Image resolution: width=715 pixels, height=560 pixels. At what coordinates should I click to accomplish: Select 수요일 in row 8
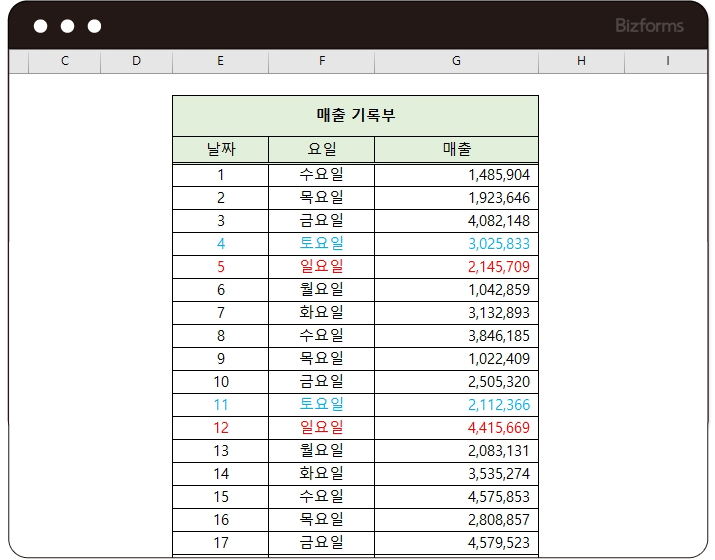tap(321, 336)
